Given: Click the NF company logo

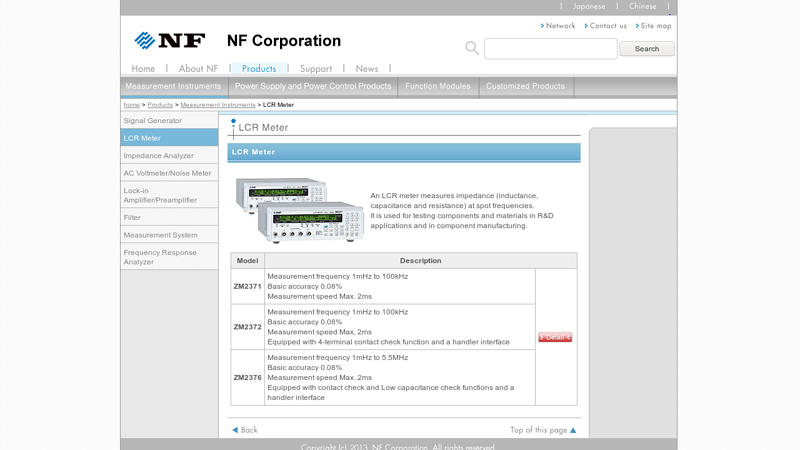Looking at the screenshot, I should 169,40.
